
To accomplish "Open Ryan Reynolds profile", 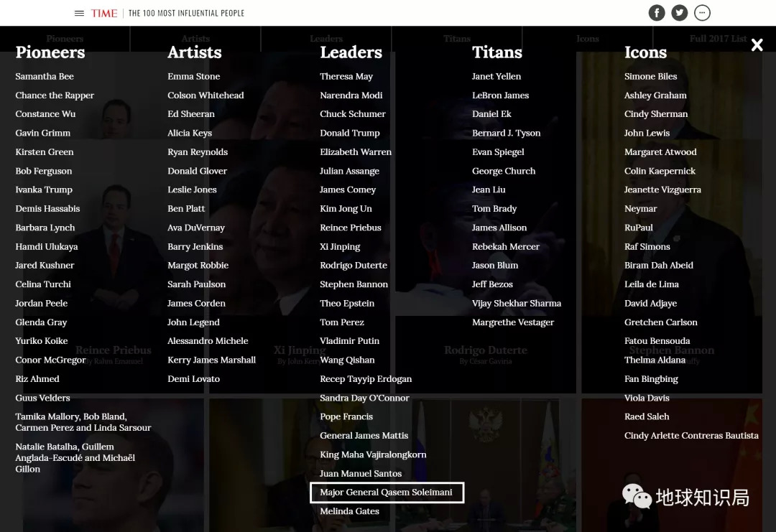I will click(x=198, y=152).
